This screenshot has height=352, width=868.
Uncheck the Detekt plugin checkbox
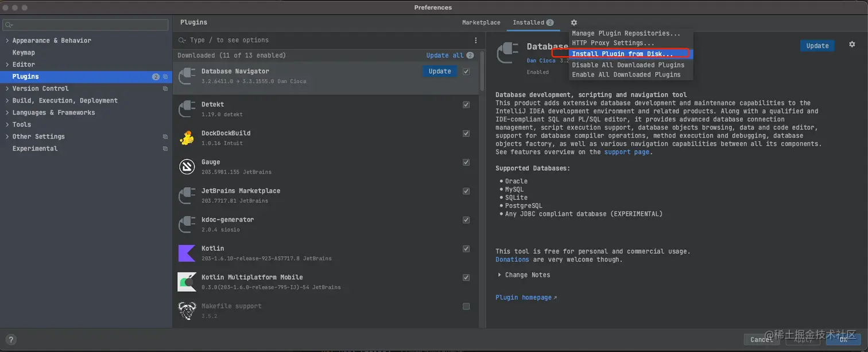click(466, 105)
